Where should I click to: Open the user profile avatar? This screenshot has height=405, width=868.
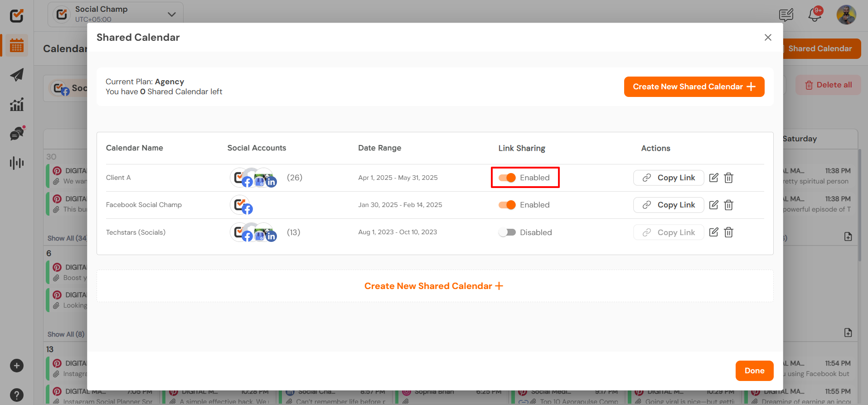[846, 15]
